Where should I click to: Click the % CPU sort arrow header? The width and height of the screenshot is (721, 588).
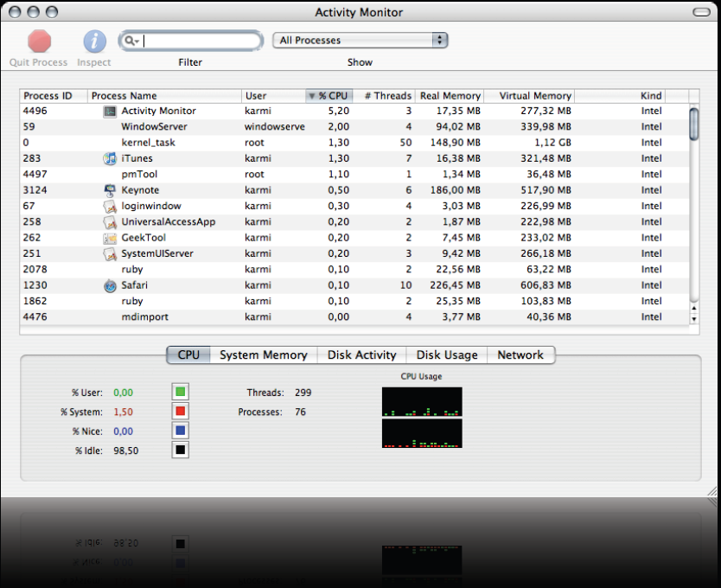point(329,96)
